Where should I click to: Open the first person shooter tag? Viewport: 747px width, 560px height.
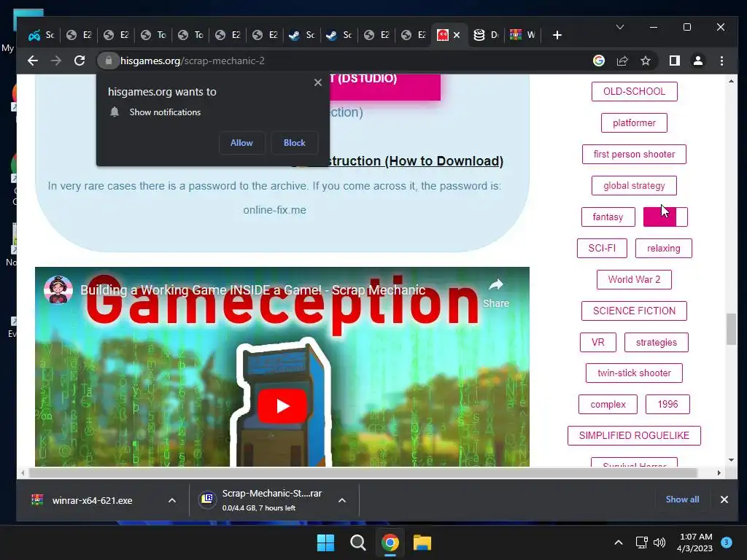pyautogui.click(x=634, y=155)
